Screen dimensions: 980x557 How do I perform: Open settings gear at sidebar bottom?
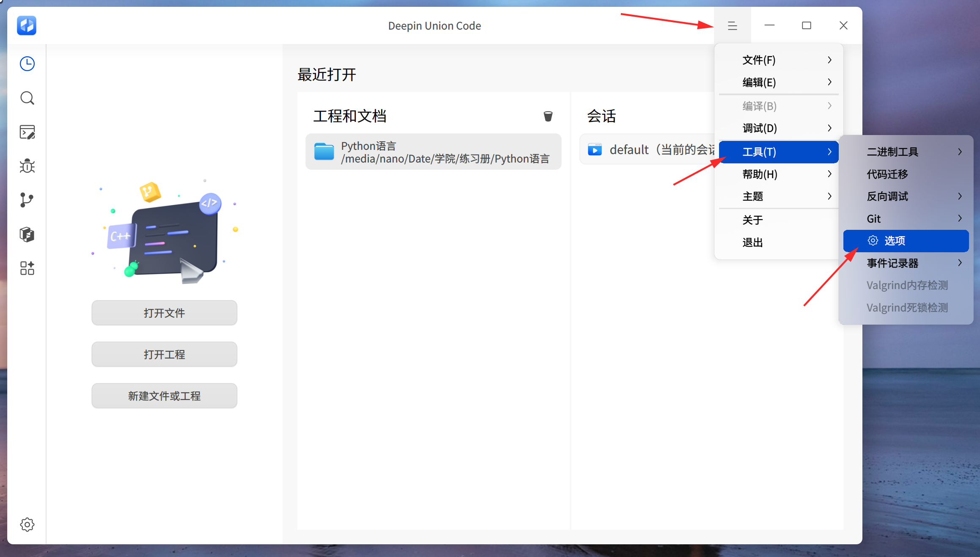coord(27,524)
